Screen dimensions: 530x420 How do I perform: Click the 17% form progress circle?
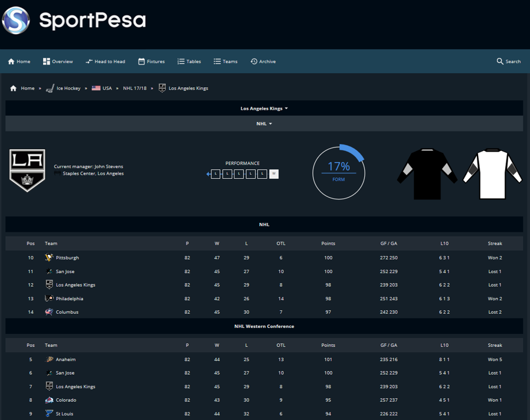pos(339,172)
